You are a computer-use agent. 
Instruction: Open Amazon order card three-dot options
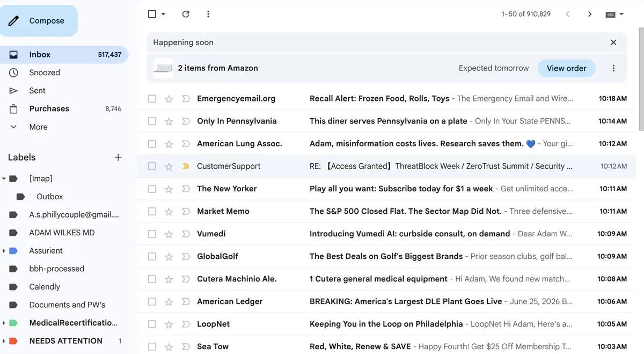613,68
